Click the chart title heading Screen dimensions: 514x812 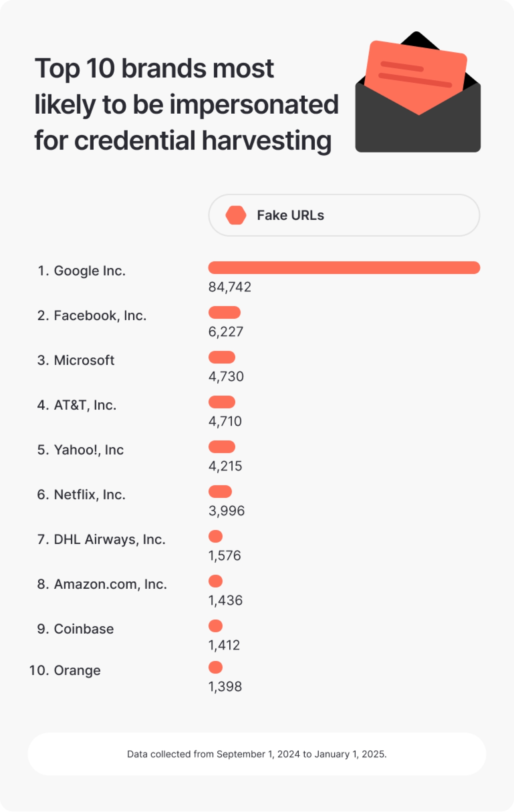(186, 104)
